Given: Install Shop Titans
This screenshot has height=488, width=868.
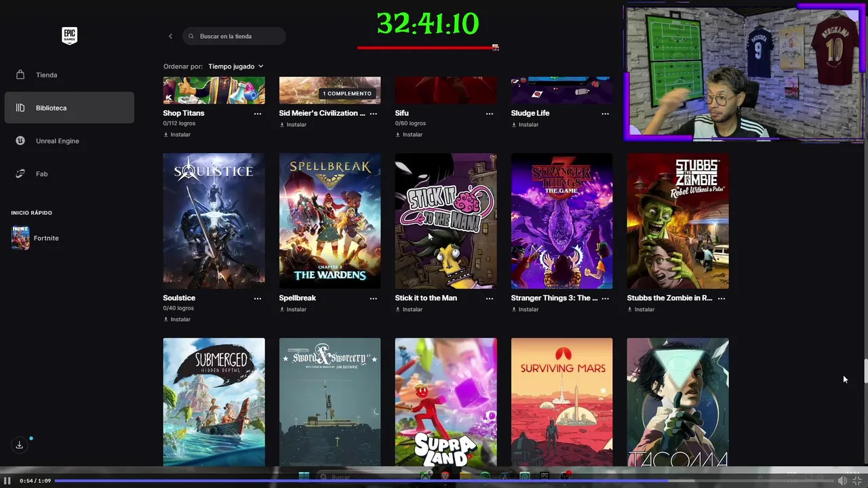Looking at the screenshot, I should (177, 134).
